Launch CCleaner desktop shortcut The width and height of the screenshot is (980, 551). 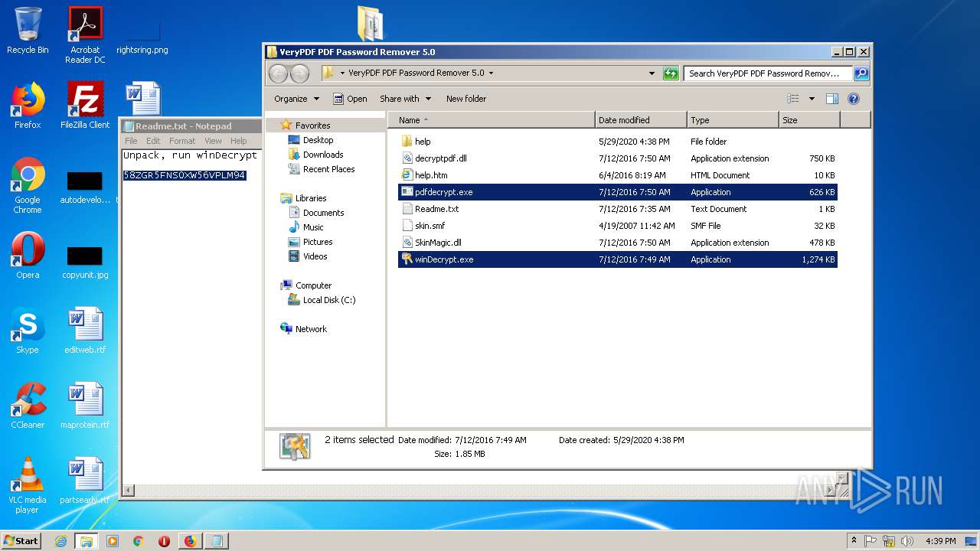click(x=28, y=406)
